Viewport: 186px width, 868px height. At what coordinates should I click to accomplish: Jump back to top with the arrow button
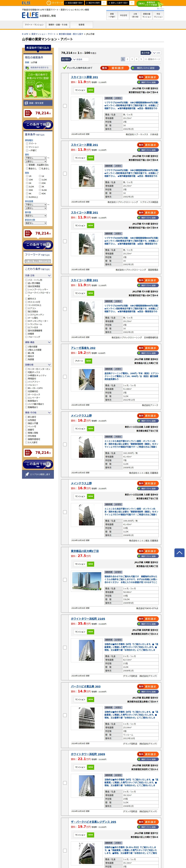179,553
